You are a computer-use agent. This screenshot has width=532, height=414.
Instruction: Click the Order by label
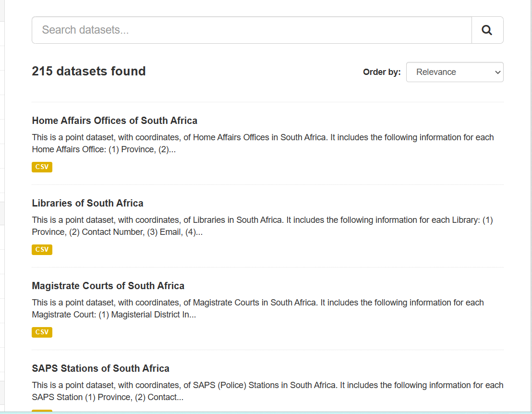coord(382,72)
